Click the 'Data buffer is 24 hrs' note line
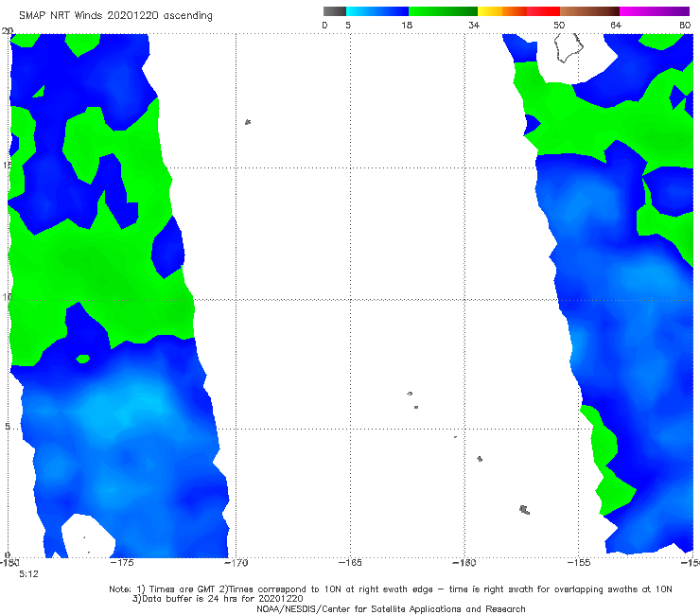 click(218, 599)
